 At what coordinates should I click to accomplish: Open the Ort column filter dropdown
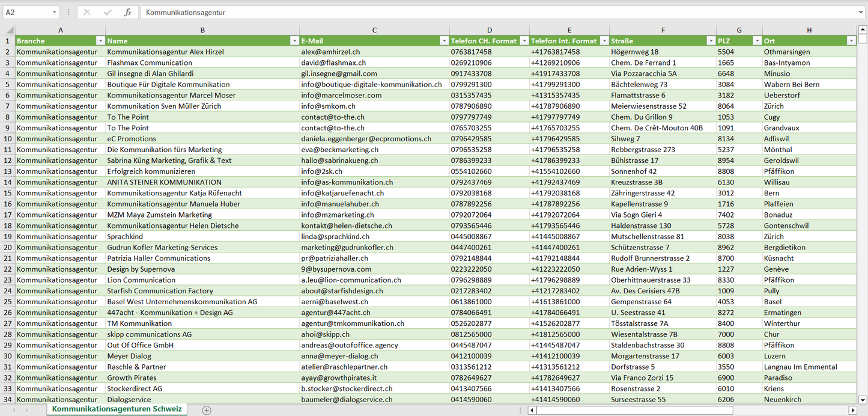pos(851,41)
